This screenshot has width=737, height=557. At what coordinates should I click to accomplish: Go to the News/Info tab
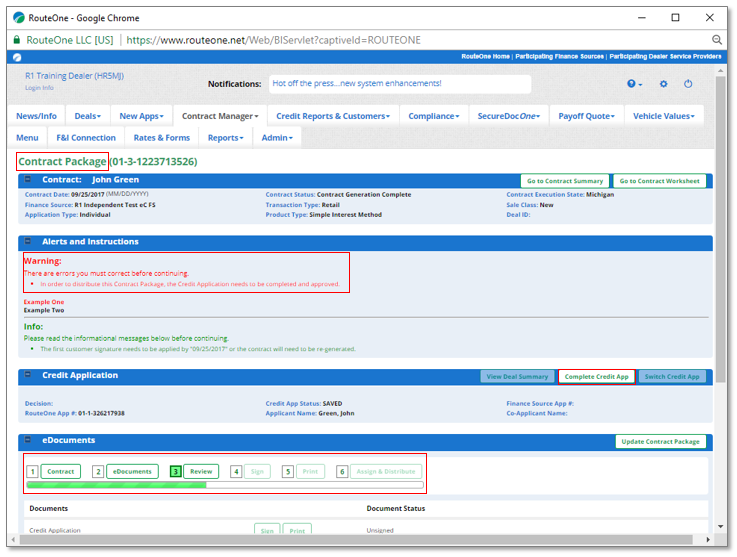click(36, 116)
